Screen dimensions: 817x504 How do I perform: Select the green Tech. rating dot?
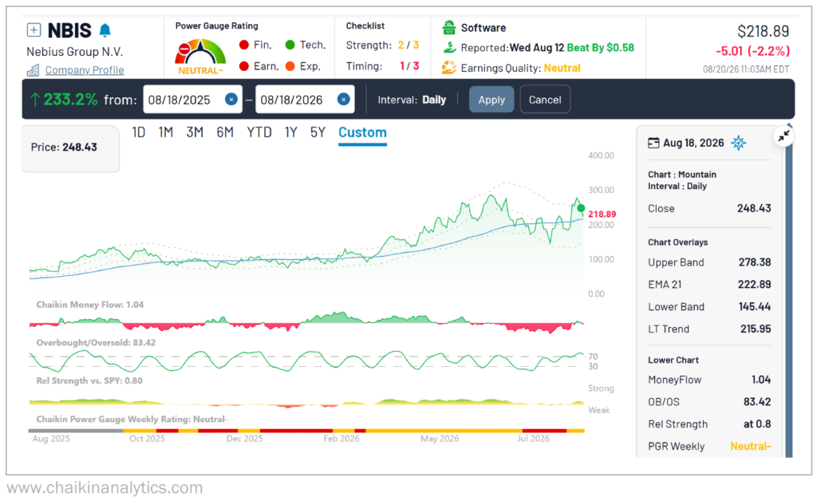point(290,45)
